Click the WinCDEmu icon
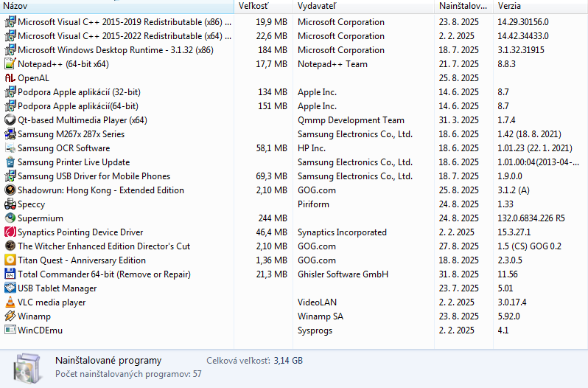The width and height of the screenshot is (588, 388). 10,330
